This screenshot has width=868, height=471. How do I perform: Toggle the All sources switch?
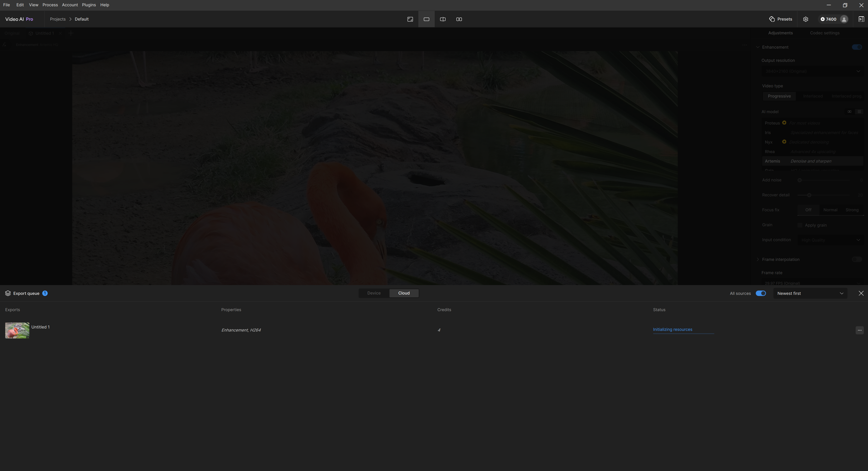pos(760,293)
